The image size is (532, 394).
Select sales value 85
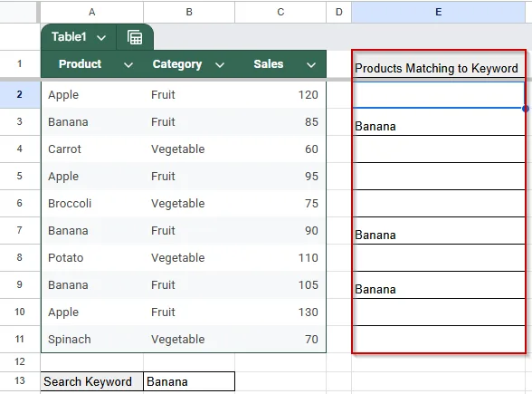click(280, 122)
